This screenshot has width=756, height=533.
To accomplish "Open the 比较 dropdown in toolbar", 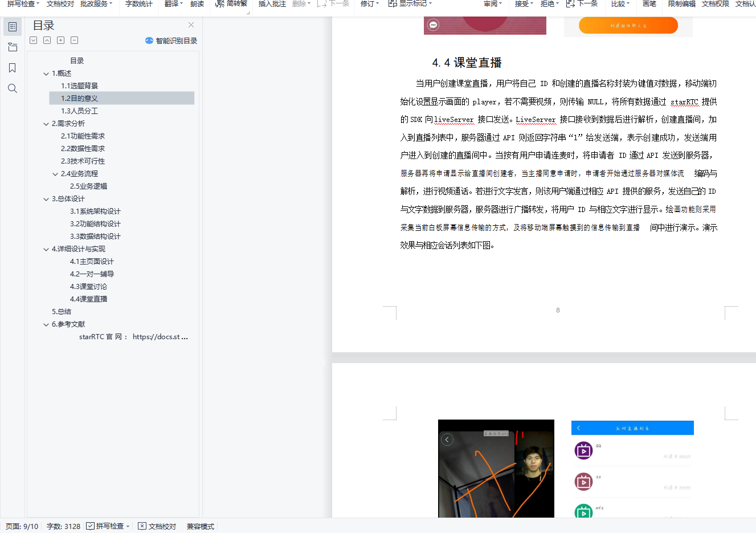I will 628,3.
